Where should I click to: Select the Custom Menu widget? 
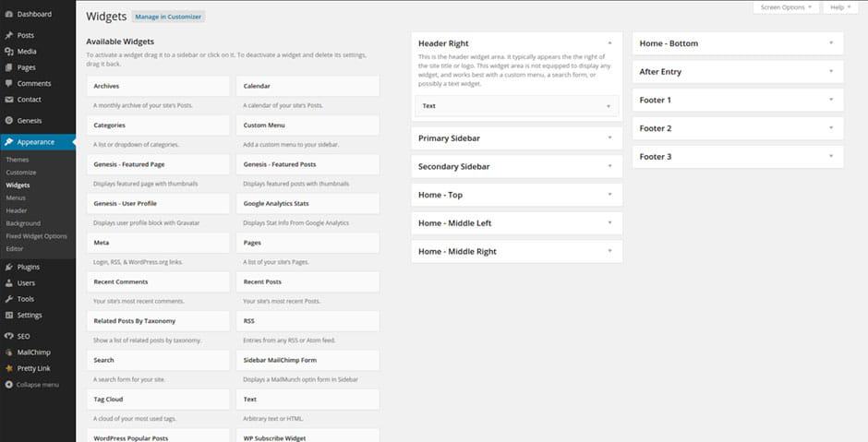[x=307, y=125]
